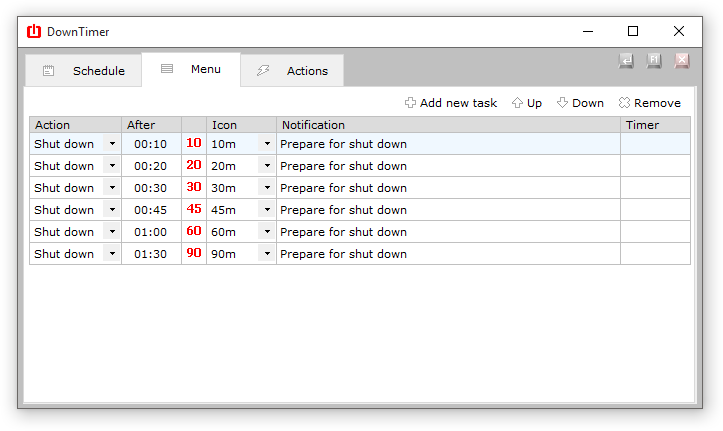
Task: Add new task to the menu
Action: [x=451, y=103]
